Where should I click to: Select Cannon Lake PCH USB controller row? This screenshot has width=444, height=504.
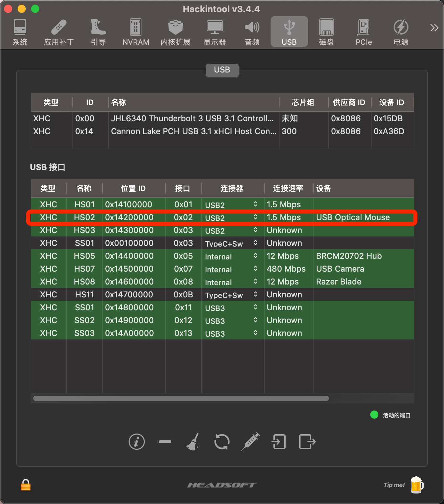click(x=222, y=131)
